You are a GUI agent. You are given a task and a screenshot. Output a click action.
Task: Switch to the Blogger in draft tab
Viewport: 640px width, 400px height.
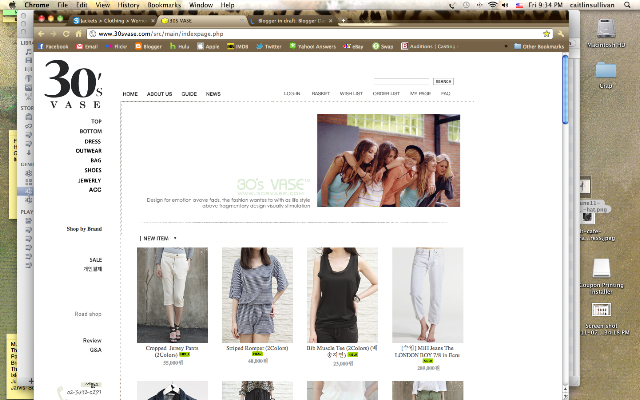click(x=290, y=21)
